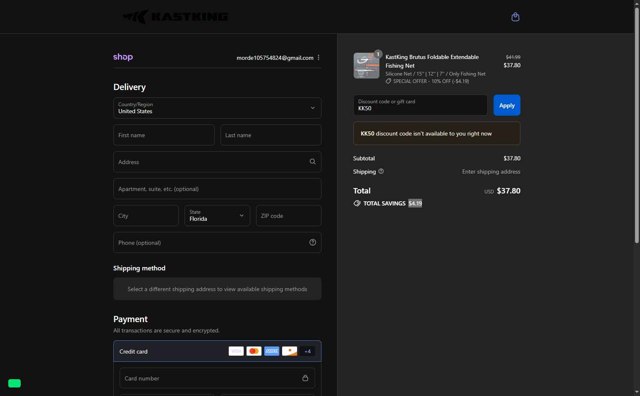Focus the City field
This screenshot has height=396, width=640.
click(146, 216)
